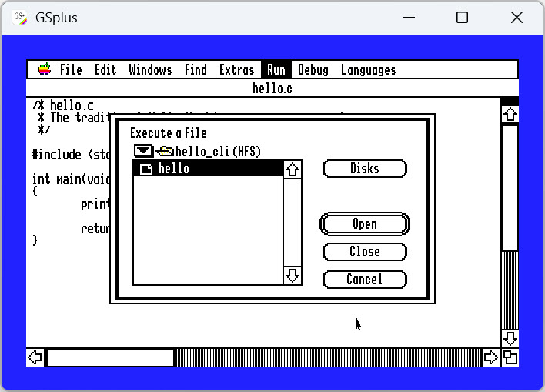Click the editor horizontal scrollbar thumb
Viewport: 545px width, 392px height.
[111, 357]
